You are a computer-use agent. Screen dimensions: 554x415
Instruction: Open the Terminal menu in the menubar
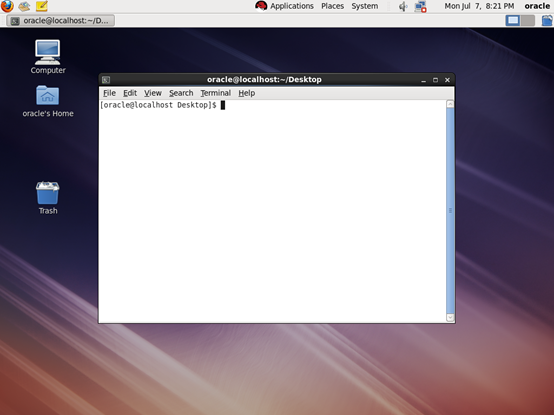click(x=216, y=93)
